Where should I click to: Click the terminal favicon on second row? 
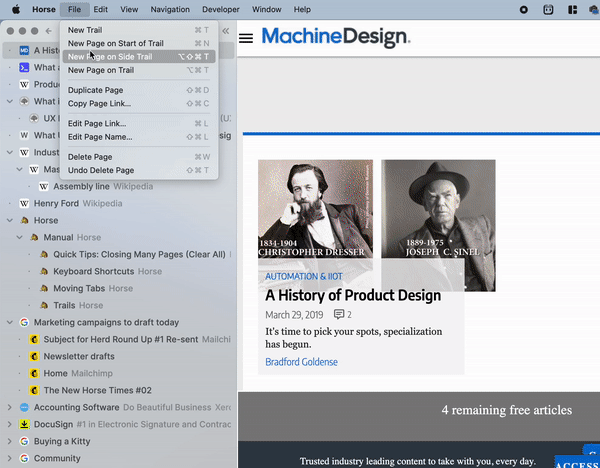(24, 68)
